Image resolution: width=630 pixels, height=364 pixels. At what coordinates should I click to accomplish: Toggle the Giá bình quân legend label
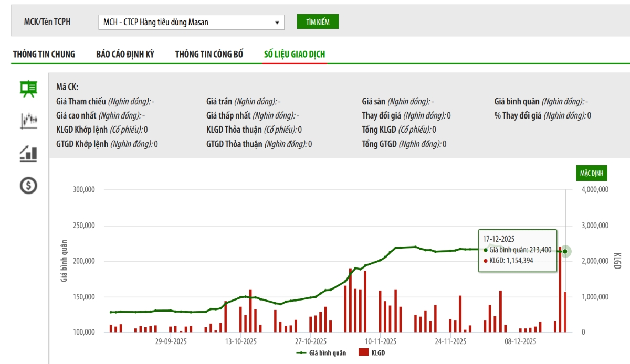pyautogui.click(x=328, y=353)
